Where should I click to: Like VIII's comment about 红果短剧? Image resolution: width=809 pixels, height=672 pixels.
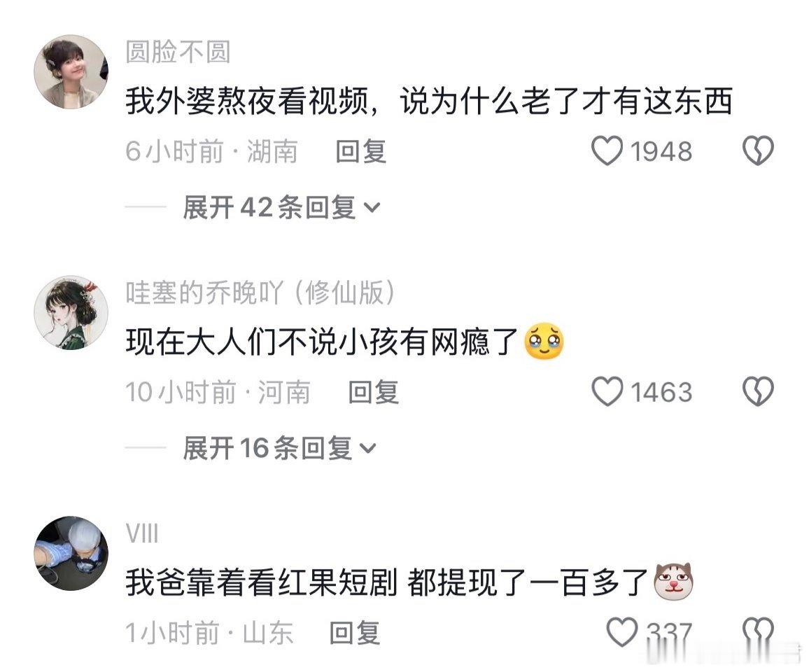(x=622, y=632)
